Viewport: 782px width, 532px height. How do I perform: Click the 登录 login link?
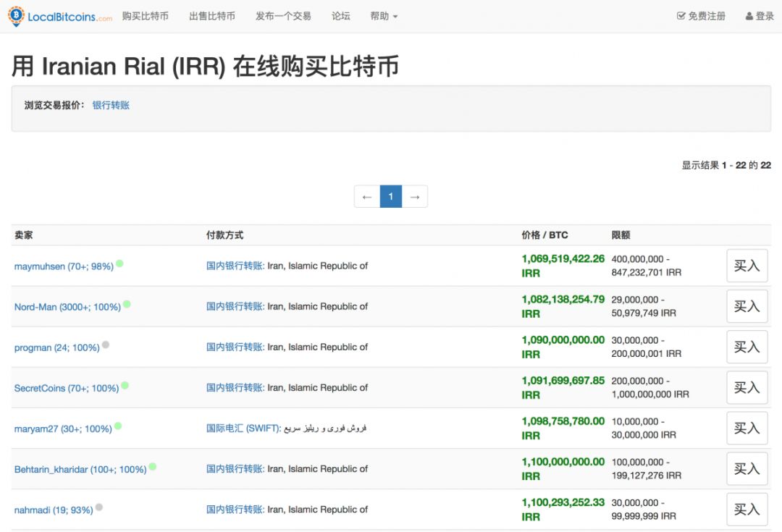tap(760, 17)
